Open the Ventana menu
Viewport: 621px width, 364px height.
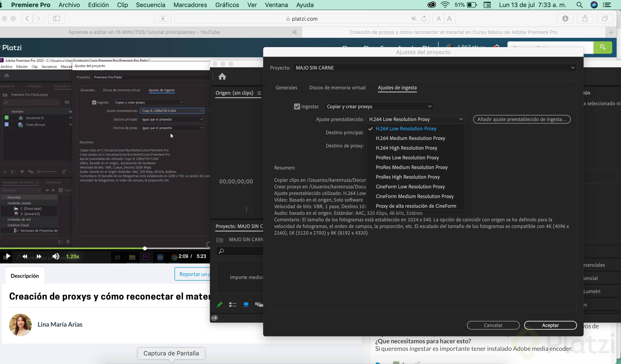[x=276, y=5]
